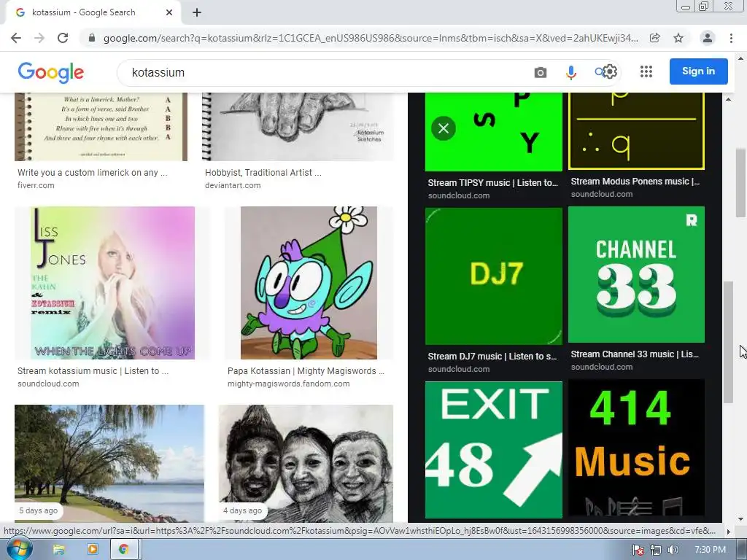Image resolution: width=747 pixels, height=560 pixels.
Task: Click the fiverr.com source text
Action: click(36, 185)
